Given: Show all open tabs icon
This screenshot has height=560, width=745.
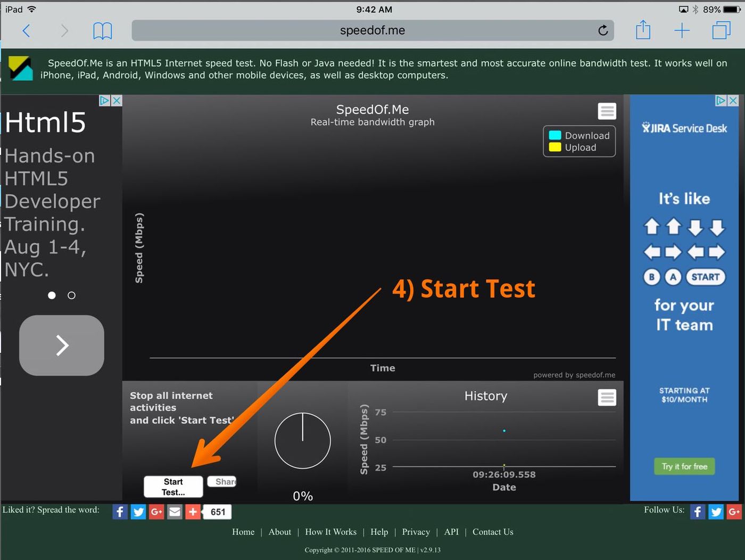Looking at the screenshot, I should coord(721,30).
